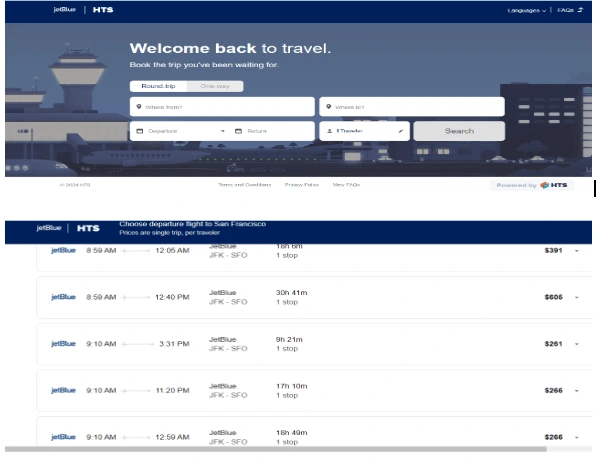Select the Round-trip option
605x460 pixels.
[158, 86]
